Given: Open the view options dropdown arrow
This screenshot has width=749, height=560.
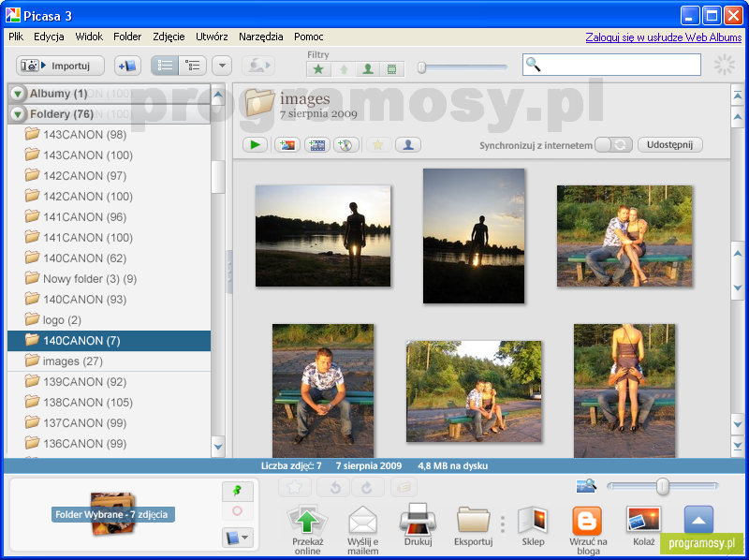Looking at the screenshot, I should point(222,66).
